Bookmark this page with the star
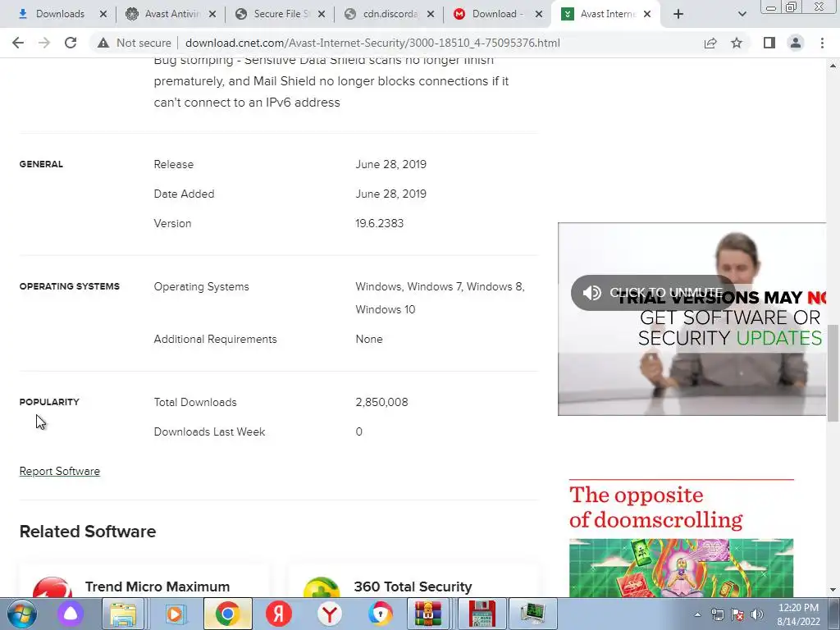 (x=737, y=43)
